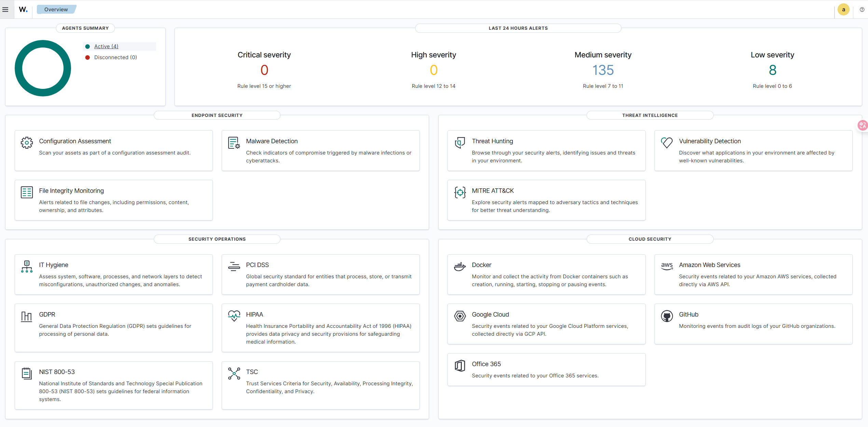Click the Docker whale icon
This screenshot has width=868, height=427.
[x=460, y=267]
